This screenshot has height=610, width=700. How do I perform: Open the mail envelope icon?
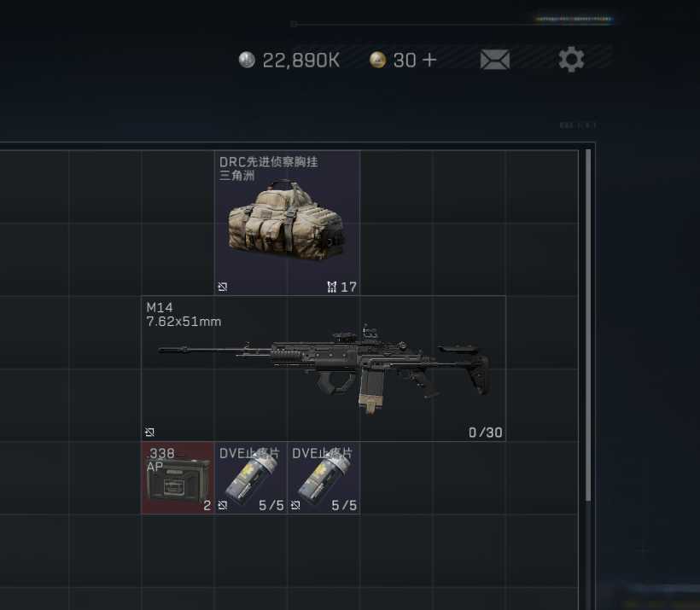pyautogui.click(x=494, y=60)
